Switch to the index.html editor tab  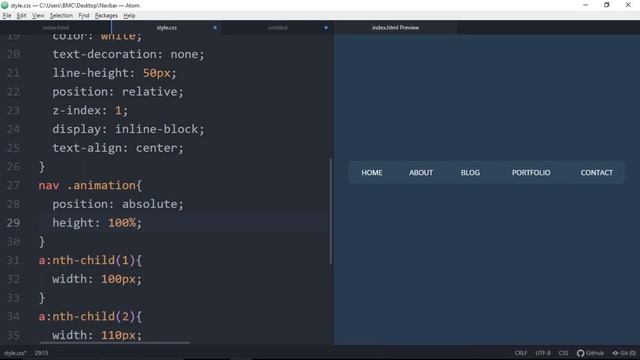(x=56, y=28)
